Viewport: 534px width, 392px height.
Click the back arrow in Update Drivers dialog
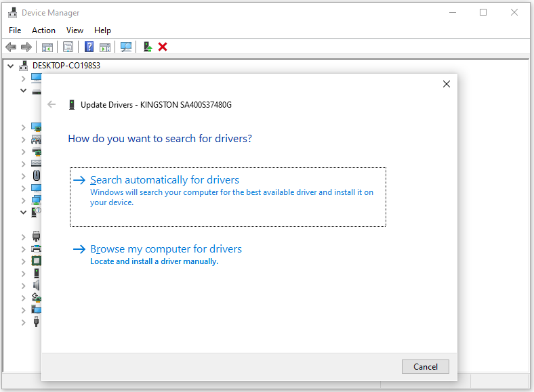pyautogui.click(x=52, y=104)
